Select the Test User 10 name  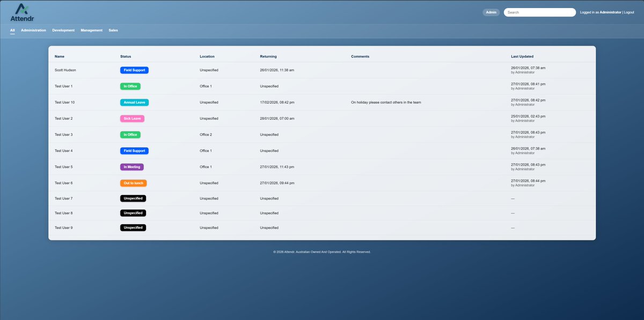[x=65, y=102]
